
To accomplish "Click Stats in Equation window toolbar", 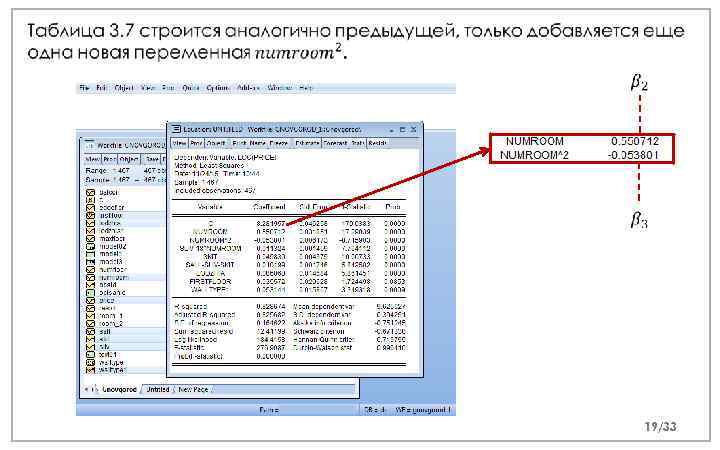I will coord(358,144).
